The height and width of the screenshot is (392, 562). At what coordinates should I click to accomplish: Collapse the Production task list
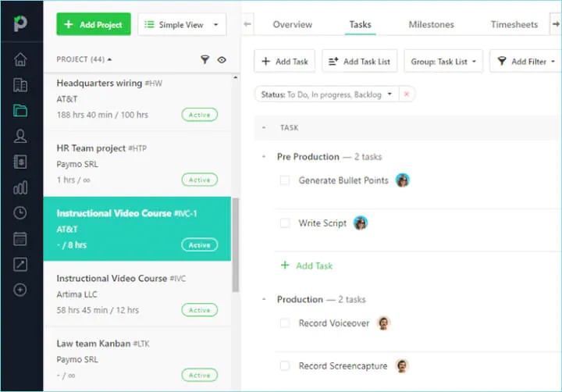[x=264, y=299]
